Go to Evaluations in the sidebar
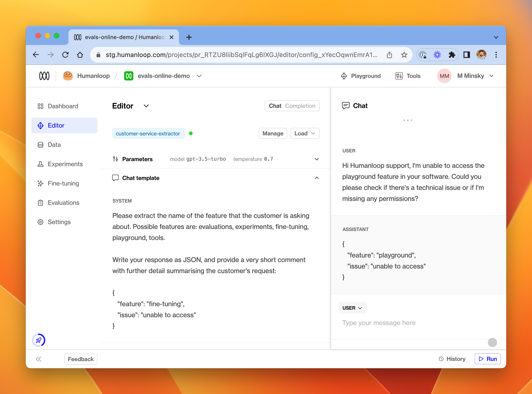Viewport: 532px width, 394px height. [x=63, y=203]
